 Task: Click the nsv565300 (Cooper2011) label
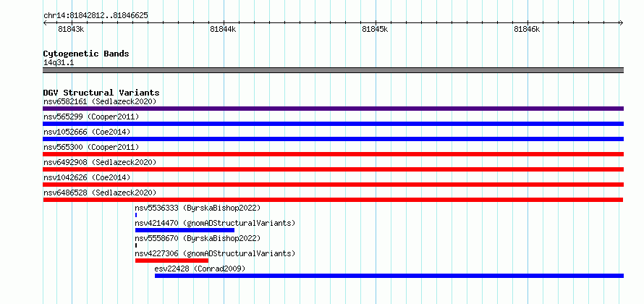point(91,147)
